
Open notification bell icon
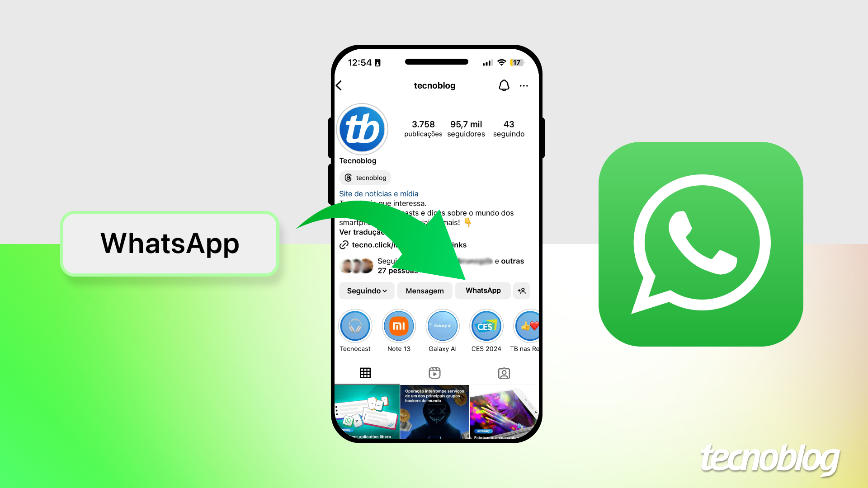click(x=503, y=84)
